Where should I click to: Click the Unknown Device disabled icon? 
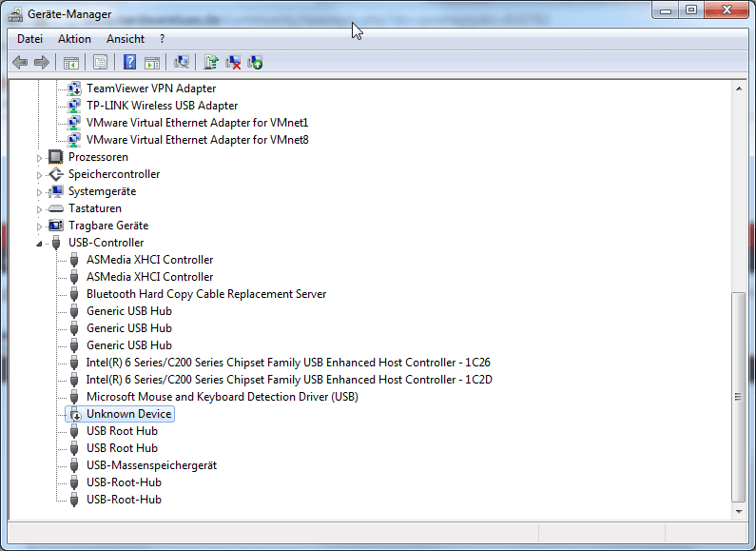[x=74, y=414]
